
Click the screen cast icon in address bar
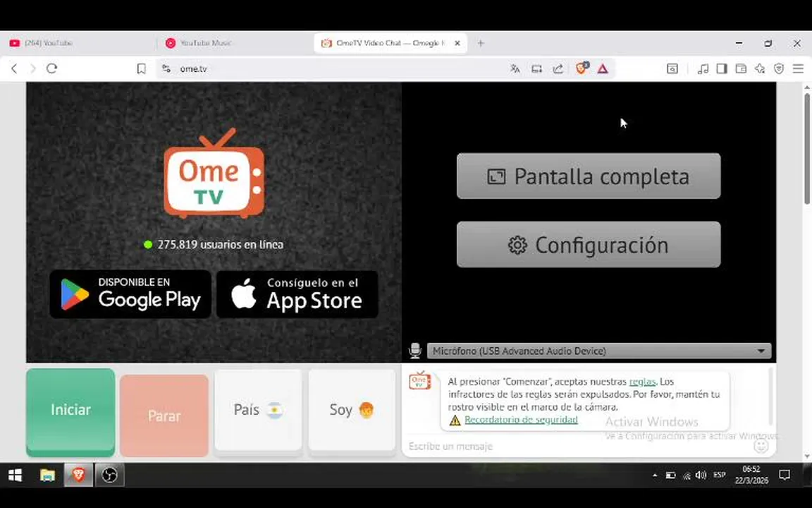click(x=536, y=68)
